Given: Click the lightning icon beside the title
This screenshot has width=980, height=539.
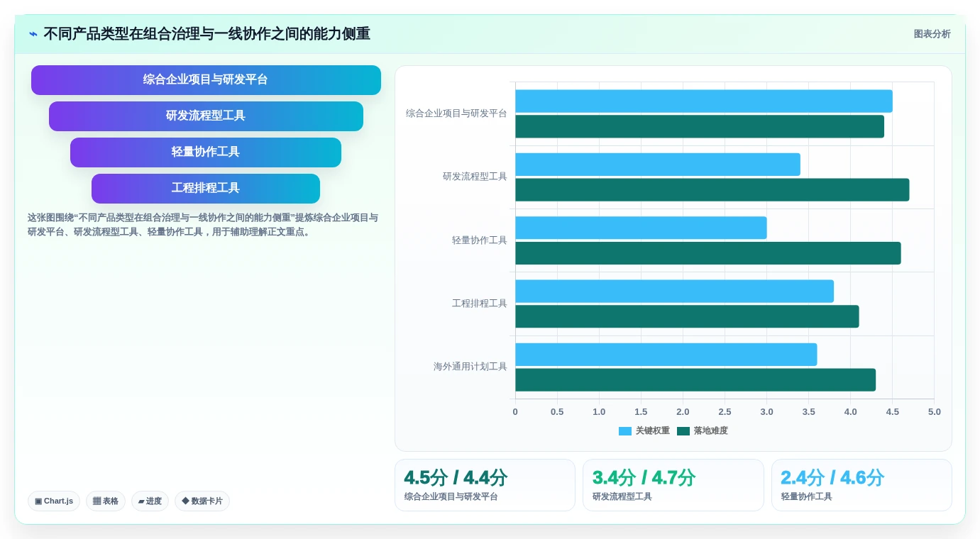Looking at the screenshot, I should pos(33,34).
